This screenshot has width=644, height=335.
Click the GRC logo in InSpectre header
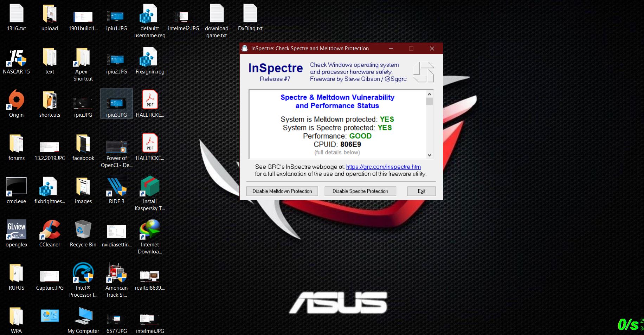[x=423, y=72]
